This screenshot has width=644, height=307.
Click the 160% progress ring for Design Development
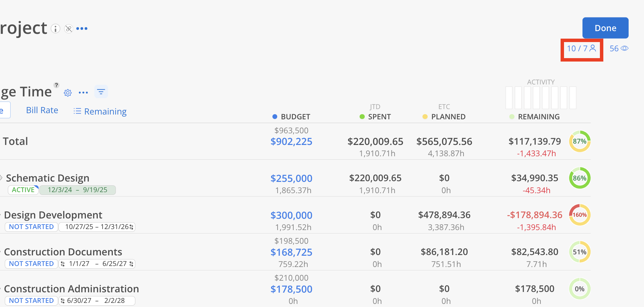579,215
